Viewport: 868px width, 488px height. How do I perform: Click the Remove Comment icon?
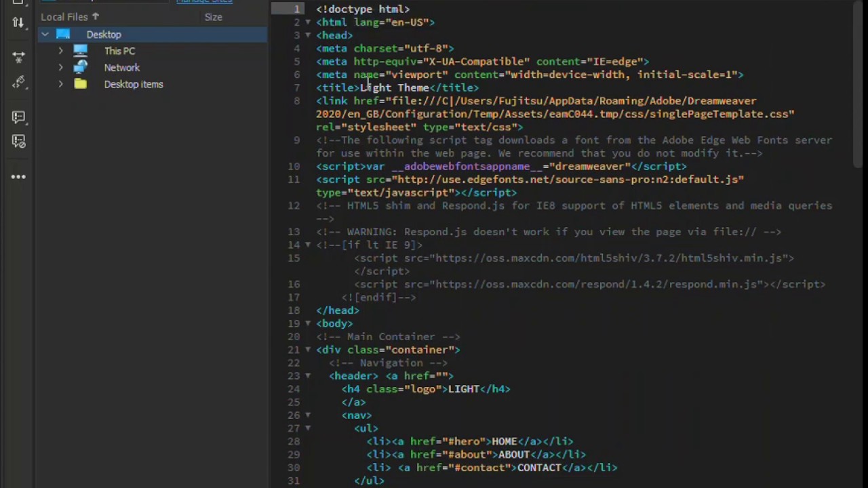click(18, 139)
